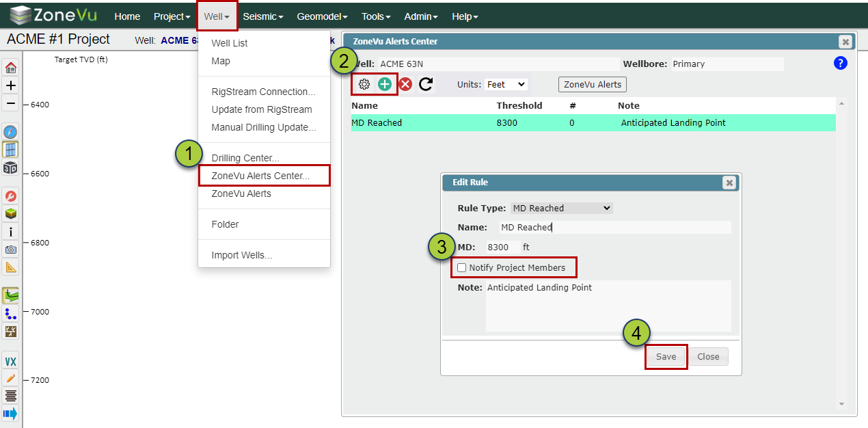868x428 pixels.
Task: Click the minus zoom-out icon in left toolbar
Action: [x=11, y=103]
